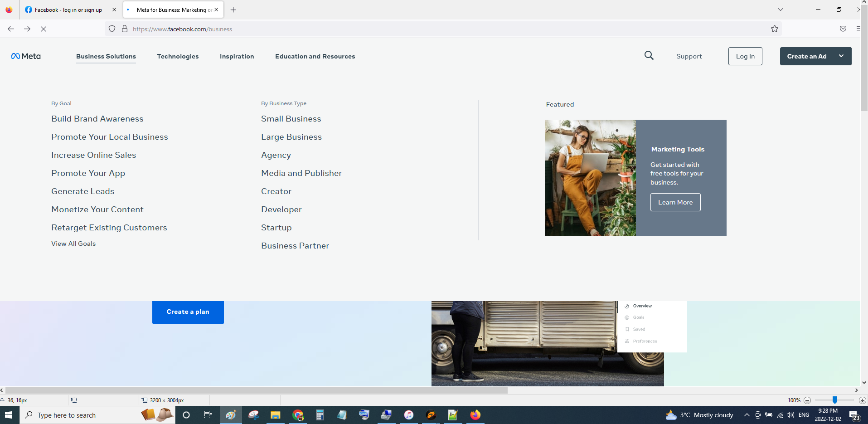Image resolution: width=868 pixels, height=424 pixels.
Task: Click the Meta logo
Action: pyautogui.click(x=26, y=56)
